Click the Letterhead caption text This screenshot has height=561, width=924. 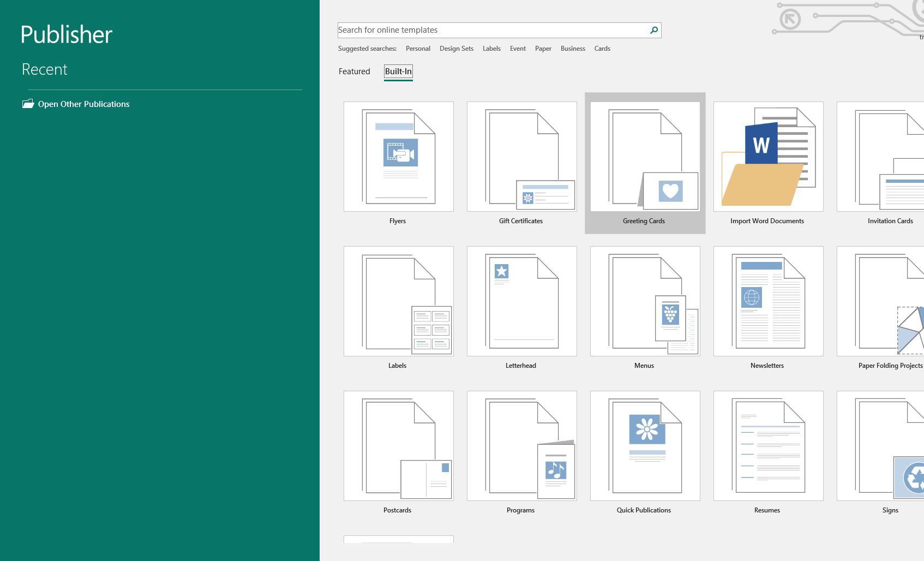pyautogui.click(x=521, y=366)
